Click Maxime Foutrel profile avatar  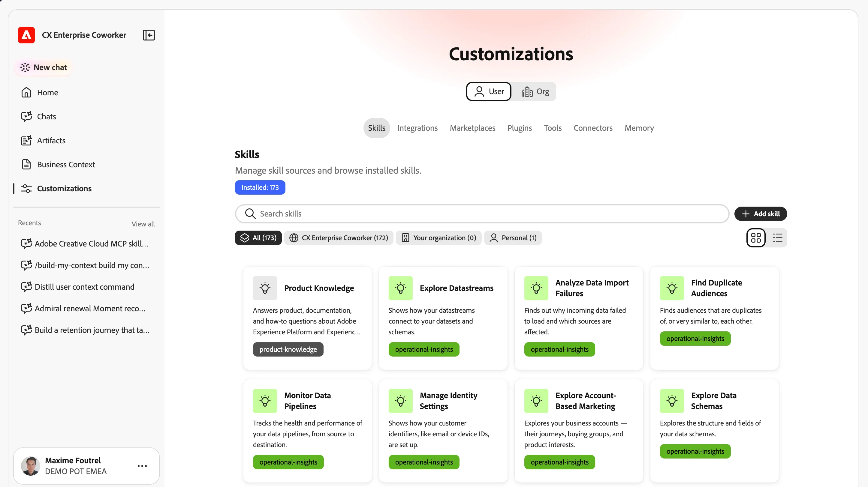(x=31, y=466)
